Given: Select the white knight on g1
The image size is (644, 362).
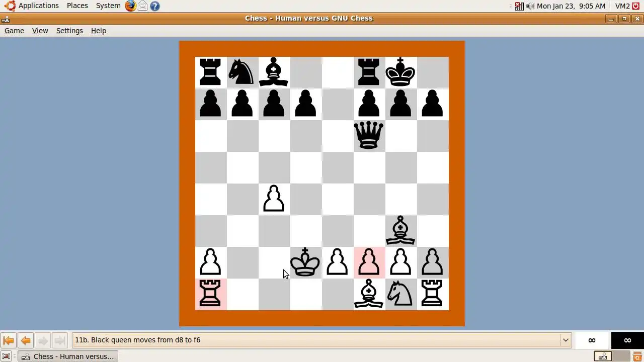Looking at the screenshot, I should (x=400, y=294).
